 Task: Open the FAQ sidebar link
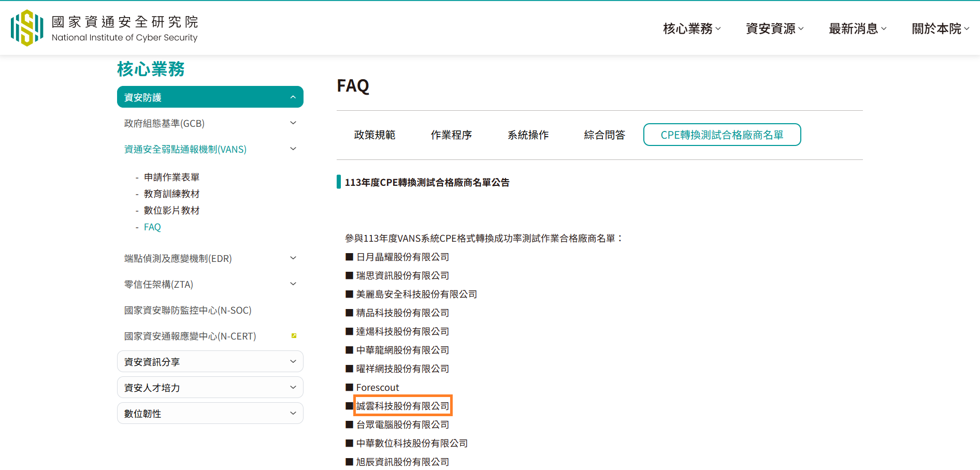[152, 227]
